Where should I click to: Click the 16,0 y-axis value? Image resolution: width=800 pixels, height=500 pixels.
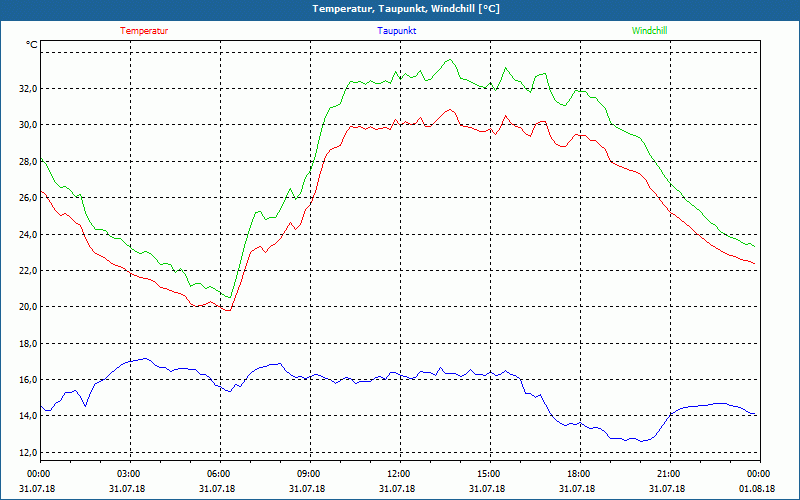click(28, 380)
